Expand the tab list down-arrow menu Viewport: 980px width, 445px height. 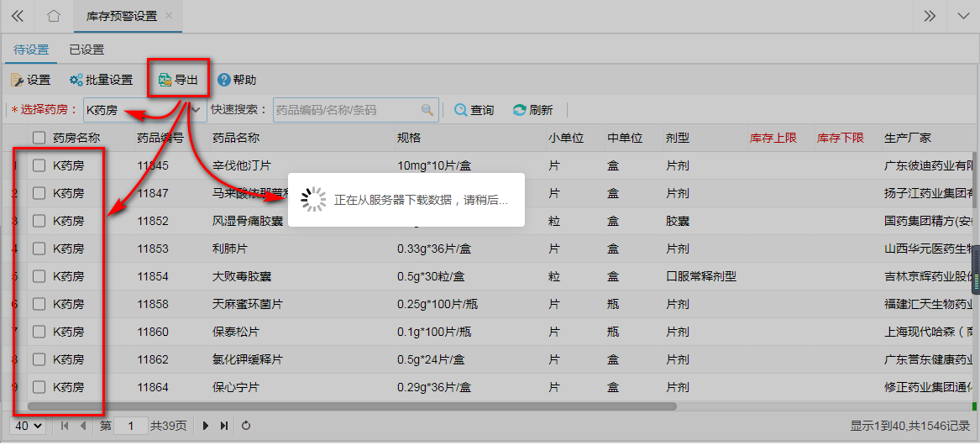tap(962, 16)
